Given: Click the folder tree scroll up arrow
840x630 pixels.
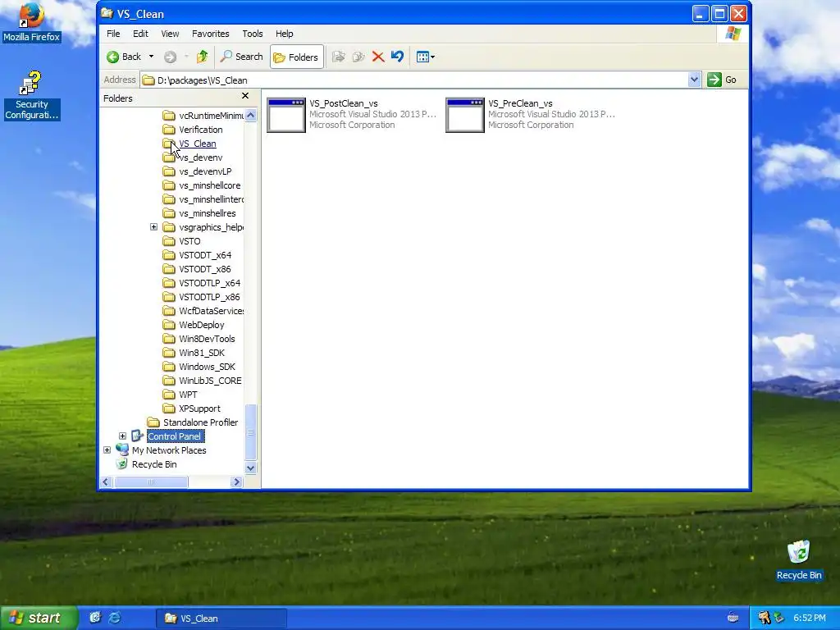Looking at the screenshot, I should tap(250, 115).
